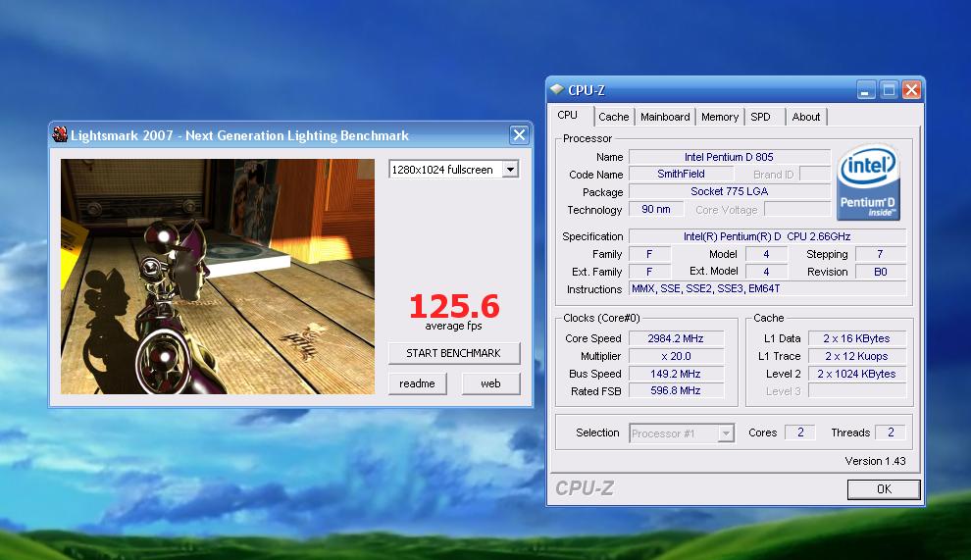
Task: Click the Cores count field
Action: coord(800,433)
